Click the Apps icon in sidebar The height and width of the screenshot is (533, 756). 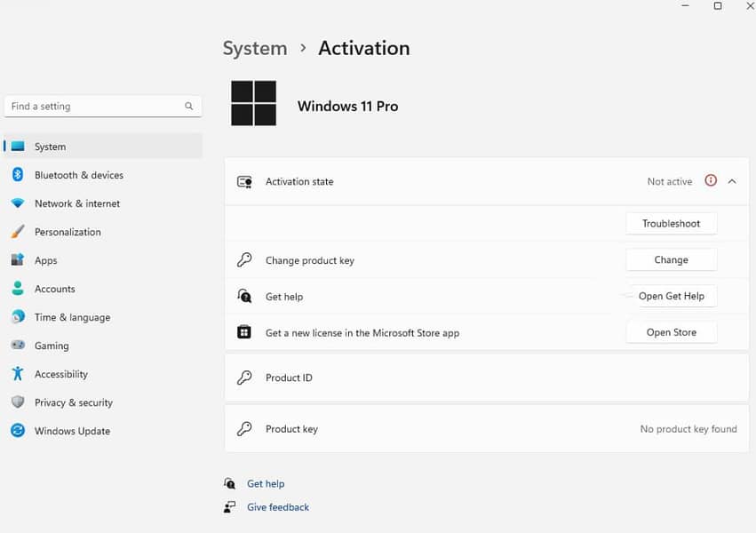pos(18,260)
